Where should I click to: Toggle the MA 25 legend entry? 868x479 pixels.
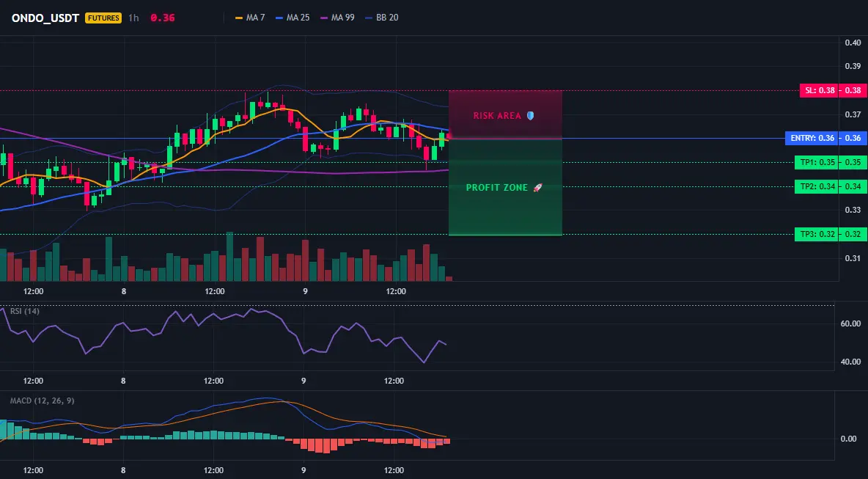click(293, 18)
